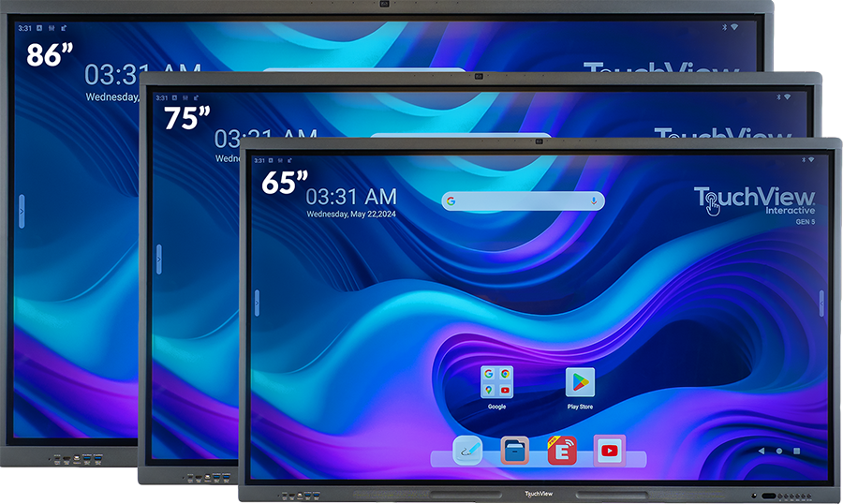Tap the 03:31 AM clock widget on 65" screen

tap(351, 197)
